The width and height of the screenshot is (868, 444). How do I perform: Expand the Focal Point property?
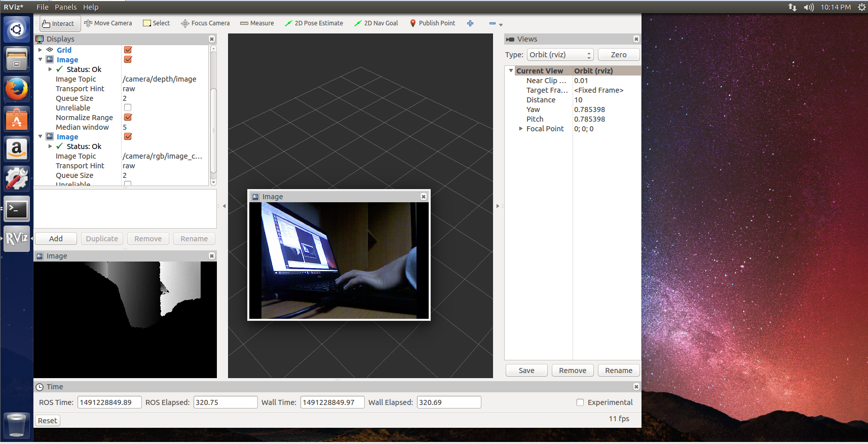[x=520, y=129]
